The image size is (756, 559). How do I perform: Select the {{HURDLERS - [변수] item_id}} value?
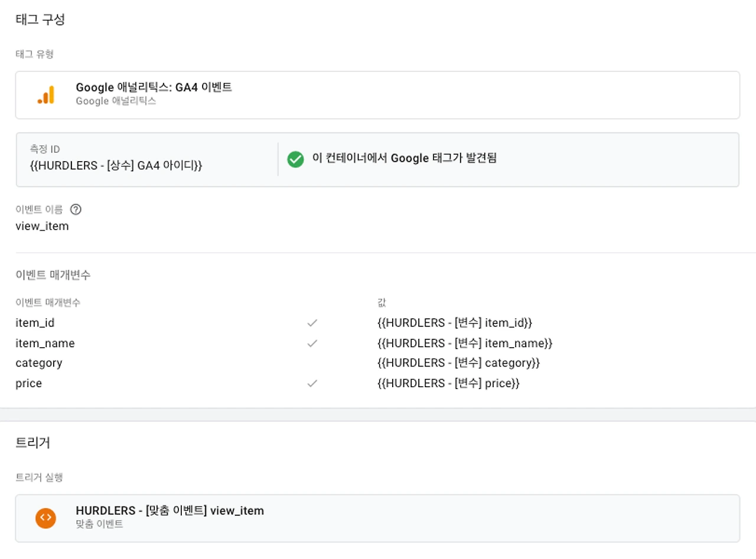click(x=455, y=323)
